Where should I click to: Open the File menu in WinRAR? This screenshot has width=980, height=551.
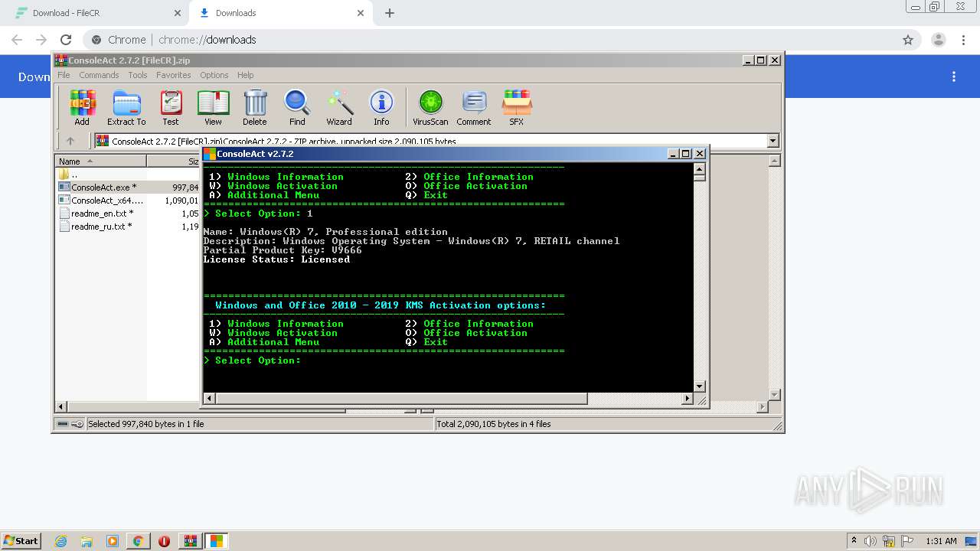tap(64, 75)
